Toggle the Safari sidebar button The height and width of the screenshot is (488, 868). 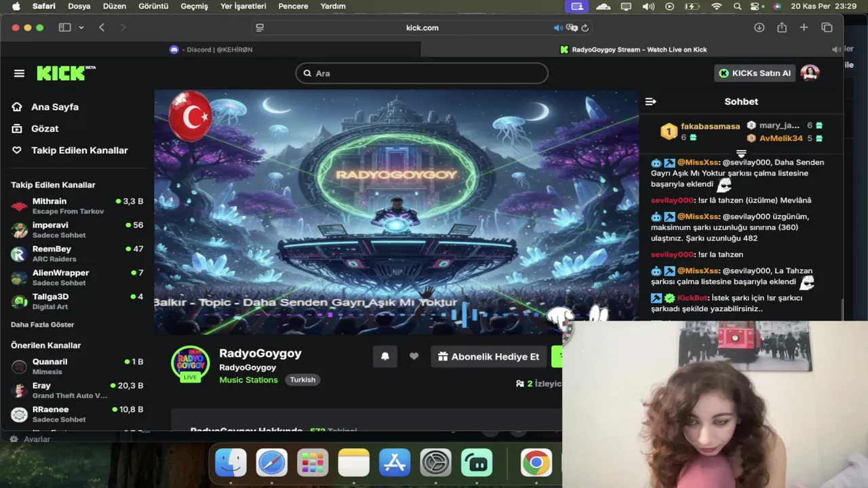(x=64, y=28)
